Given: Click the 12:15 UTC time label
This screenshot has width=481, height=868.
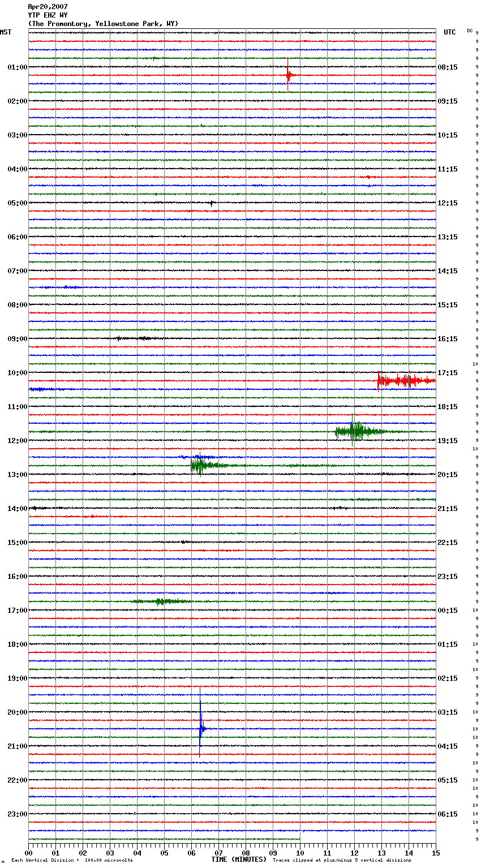Looking at the screenshot, I should click(448, 203).
